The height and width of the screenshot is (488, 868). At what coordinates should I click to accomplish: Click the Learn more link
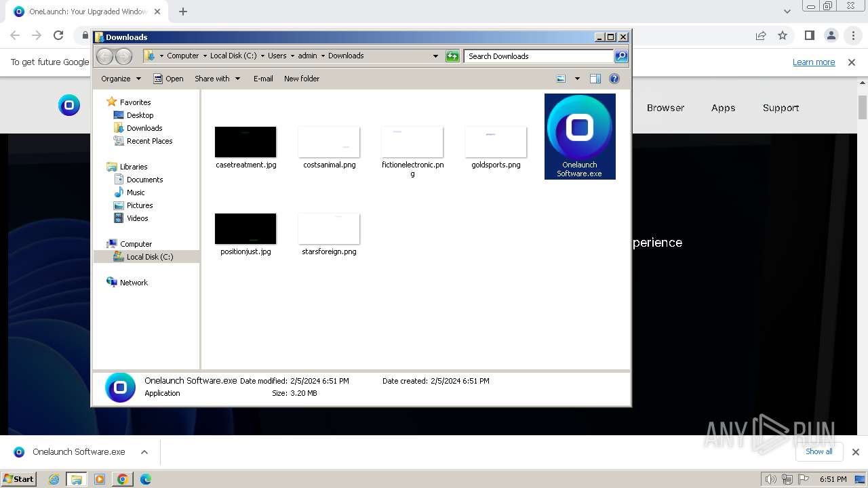(x=814, y=62)
